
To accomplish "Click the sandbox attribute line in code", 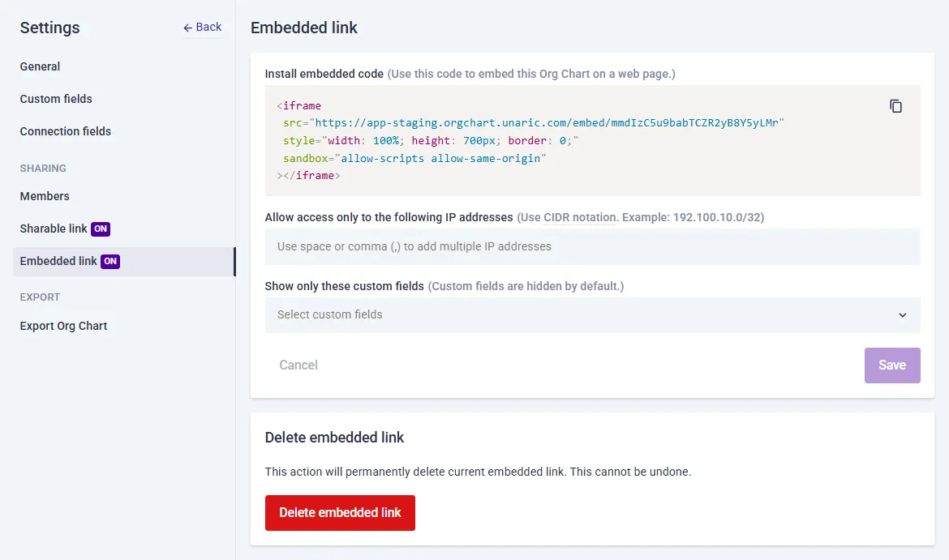I will (x=414, y=159).
